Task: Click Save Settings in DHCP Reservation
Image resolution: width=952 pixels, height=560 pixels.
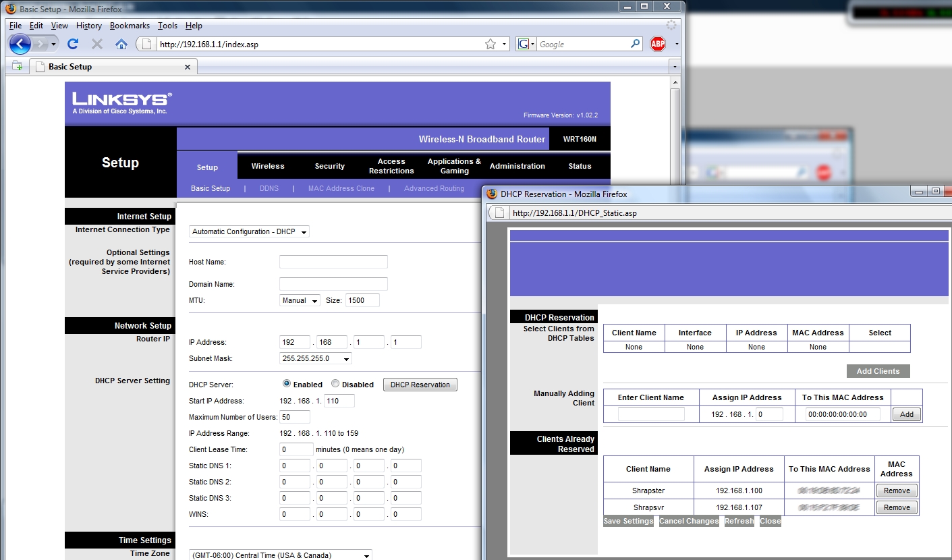Action: (x=628, y=521)
